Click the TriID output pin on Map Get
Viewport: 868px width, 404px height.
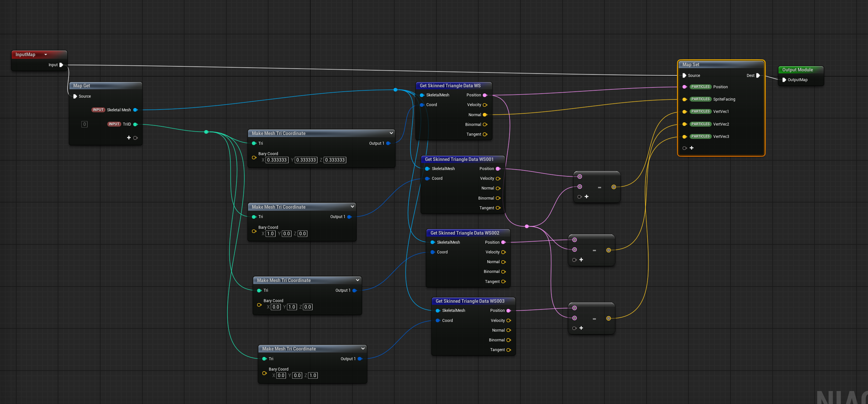[136, 124]
